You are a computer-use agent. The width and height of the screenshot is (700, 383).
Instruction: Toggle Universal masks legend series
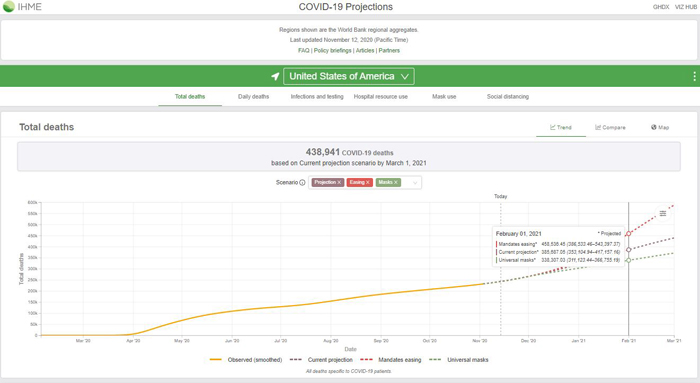pos(458,360)
